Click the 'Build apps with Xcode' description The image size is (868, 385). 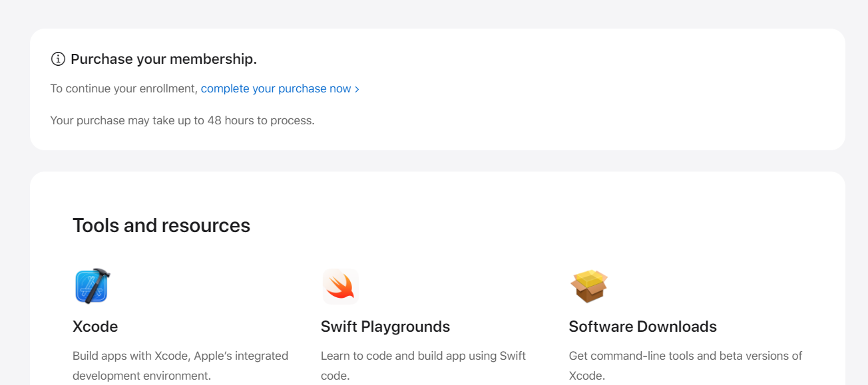180,356
